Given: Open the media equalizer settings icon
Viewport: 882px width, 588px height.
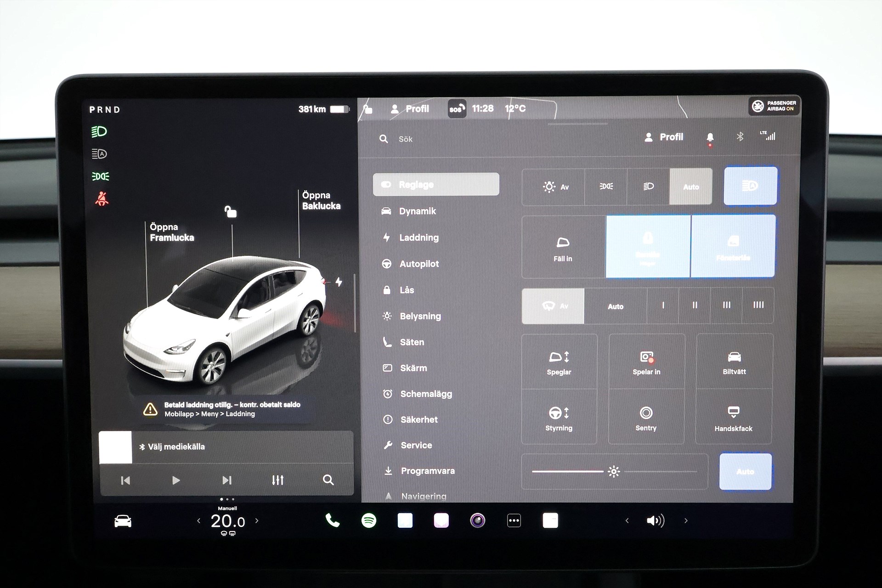Looking at the screenshot, I should (277, 480).
